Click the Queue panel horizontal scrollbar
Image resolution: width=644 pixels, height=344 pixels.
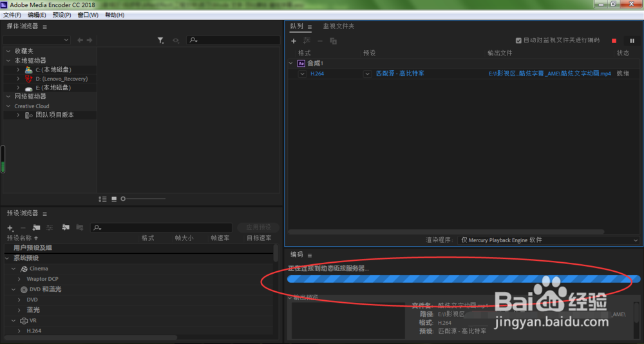(x=446, y=231)
